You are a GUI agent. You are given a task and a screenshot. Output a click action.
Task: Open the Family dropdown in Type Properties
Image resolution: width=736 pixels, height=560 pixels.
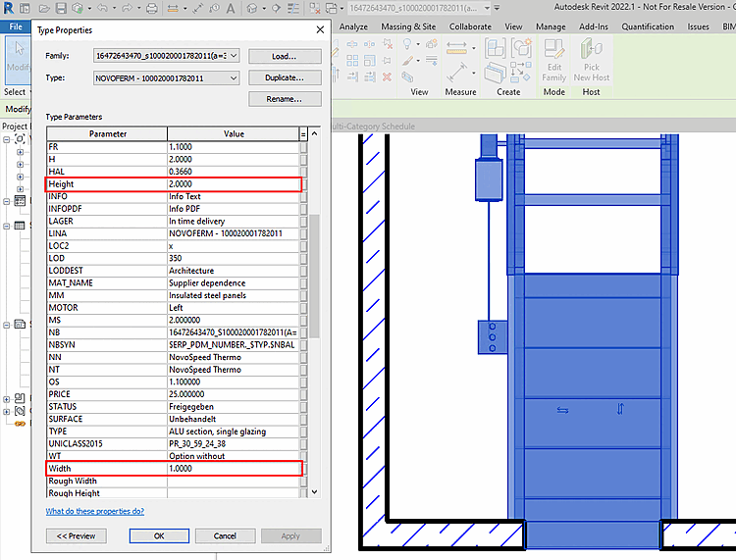click(x=233, y=56)
